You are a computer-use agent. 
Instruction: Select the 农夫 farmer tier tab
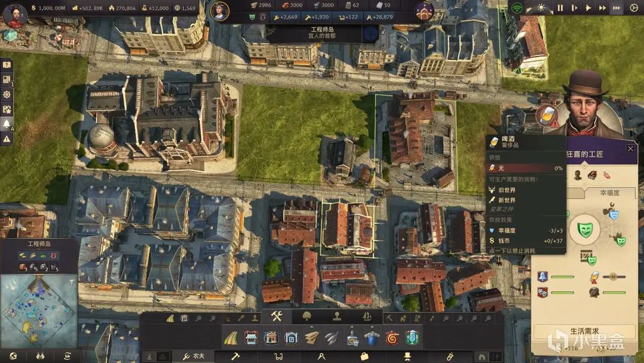(193, 356)
